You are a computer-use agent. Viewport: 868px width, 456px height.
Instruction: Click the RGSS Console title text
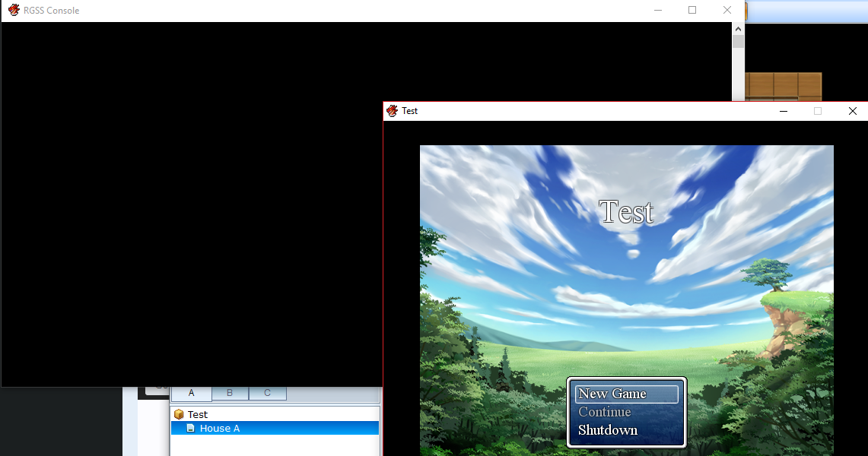[x=52, y=11]
